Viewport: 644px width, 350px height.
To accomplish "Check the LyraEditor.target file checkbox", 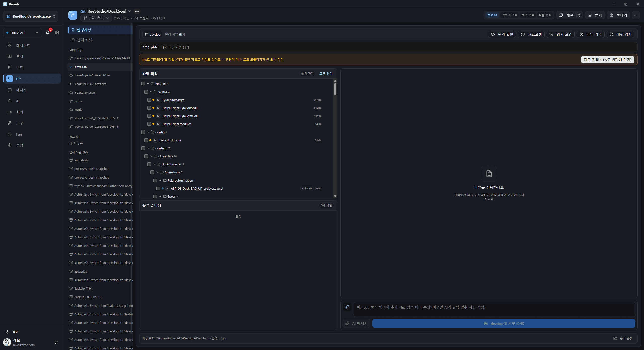I will [149, 100].
